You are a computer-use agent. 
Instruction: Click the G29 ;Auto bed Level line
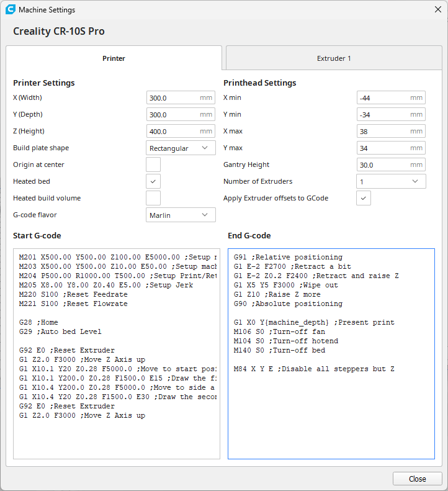[60, 331]
